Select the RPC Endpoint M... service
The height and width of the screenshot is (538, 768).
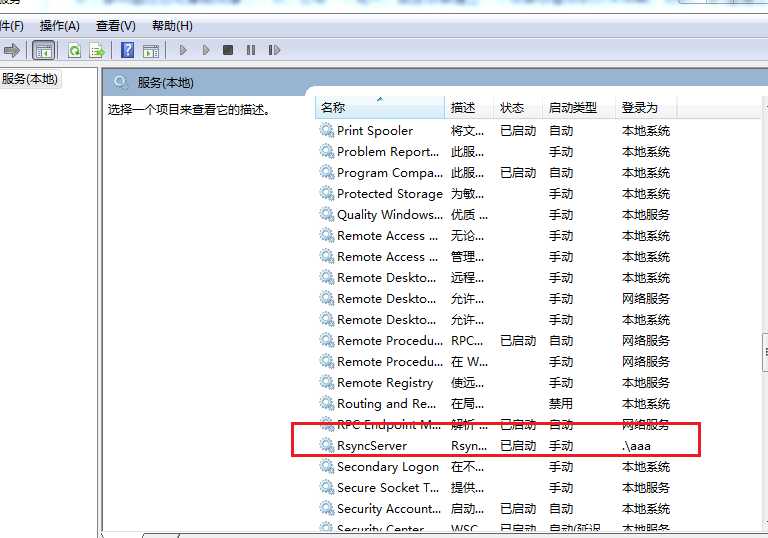pyautogui.click(x=495, y=425)
